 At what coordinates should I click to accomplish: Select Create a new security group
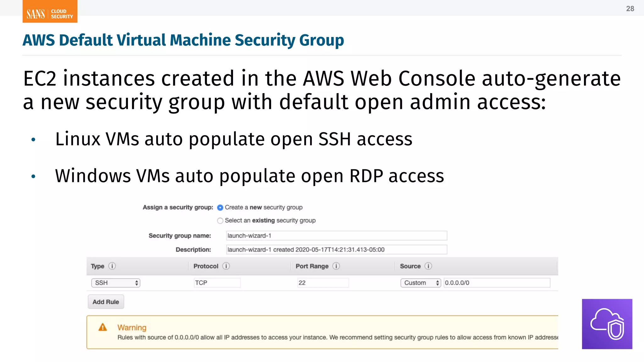click(220, 208)
